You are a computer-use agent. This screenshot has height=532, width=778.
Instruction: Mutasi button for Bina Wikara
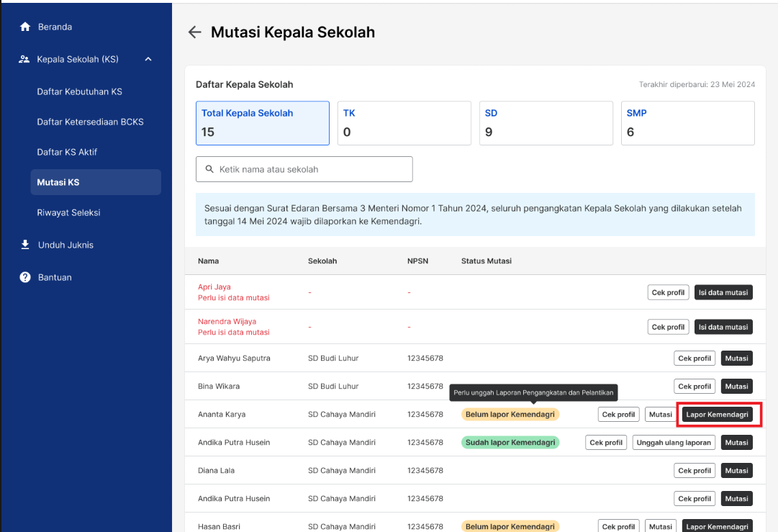point(737,386)
